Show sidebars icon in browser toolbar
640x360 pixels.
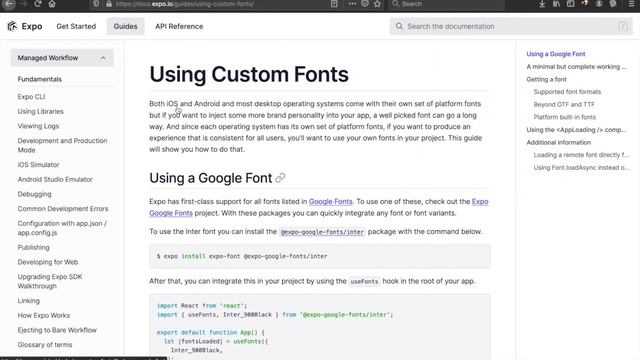point(571,4)
